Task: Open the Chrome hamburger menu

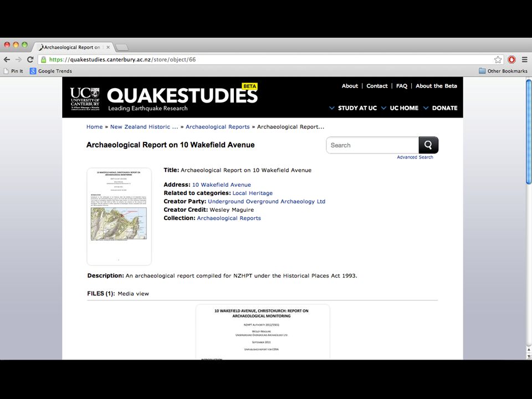Action: coord(525,60)
